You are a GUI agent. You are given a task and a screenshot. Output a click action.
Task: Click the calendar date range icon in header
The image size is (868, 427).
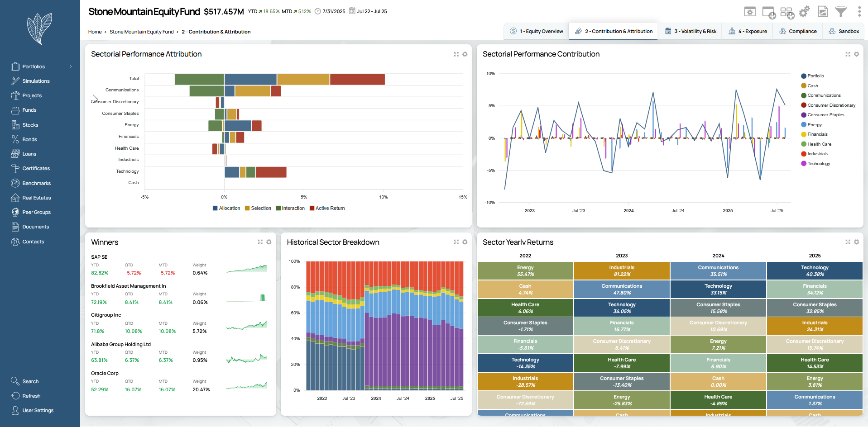[352, 11]
